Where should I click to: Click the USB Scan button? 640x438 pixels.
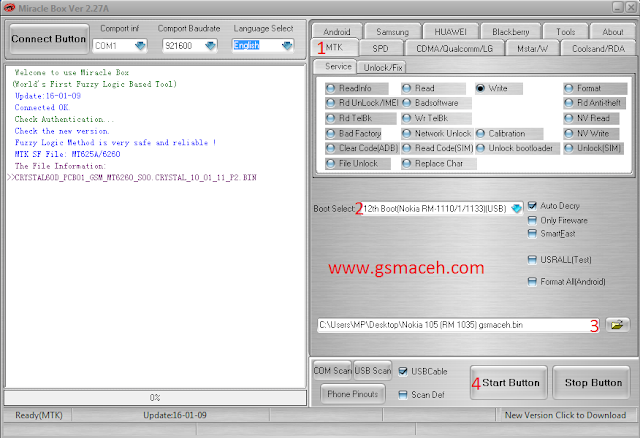tap(373, 371)
